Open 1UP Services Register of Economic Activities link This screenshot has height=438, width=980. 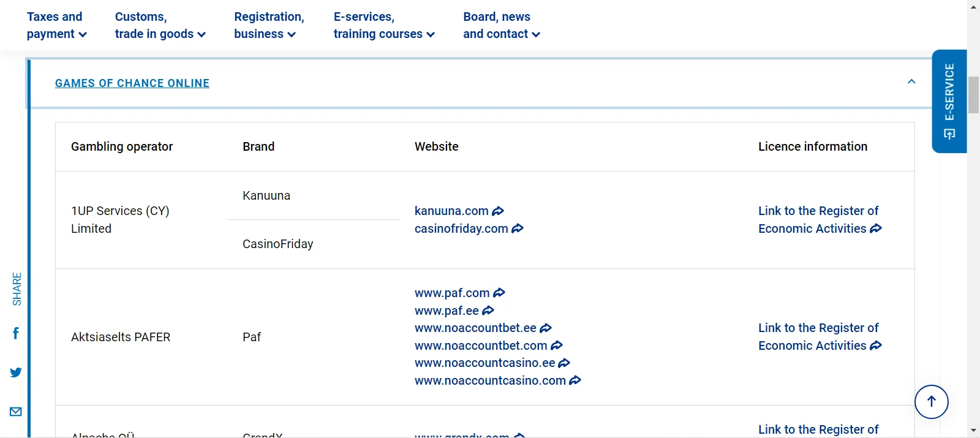pos(820,219)
